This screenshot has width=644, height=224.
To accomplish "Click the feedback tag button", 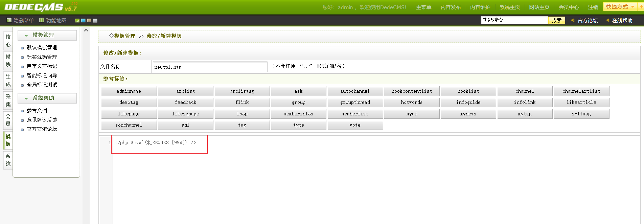I will pyautogui.click(x=185, y=102).
